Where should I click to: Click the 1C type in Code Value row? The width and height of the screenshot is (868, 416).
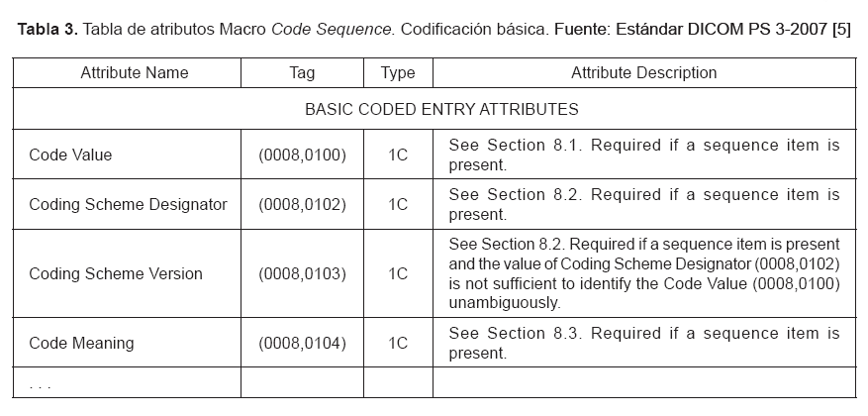[x=397, y=155]
